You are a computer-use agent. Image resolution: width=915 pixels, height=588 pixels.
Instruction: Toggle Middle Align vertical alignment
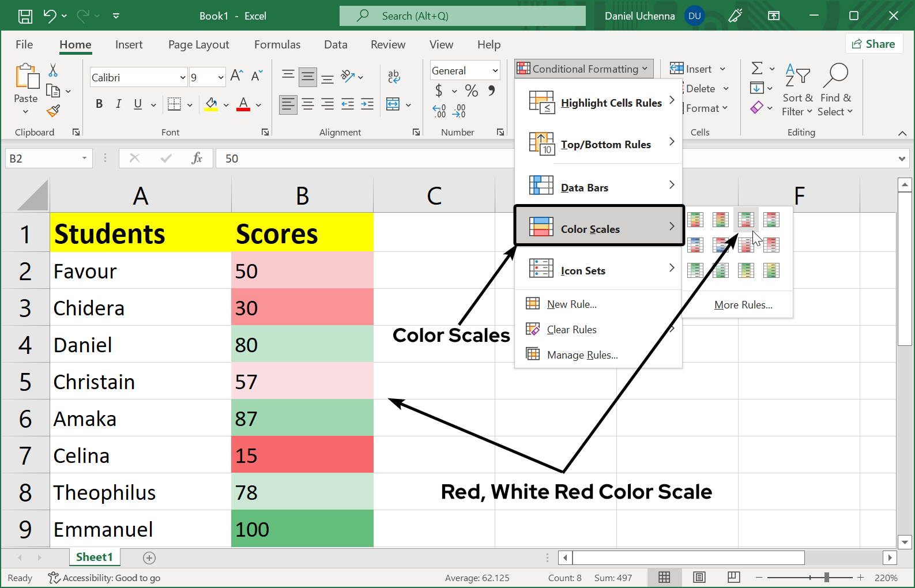pos(308,76)
